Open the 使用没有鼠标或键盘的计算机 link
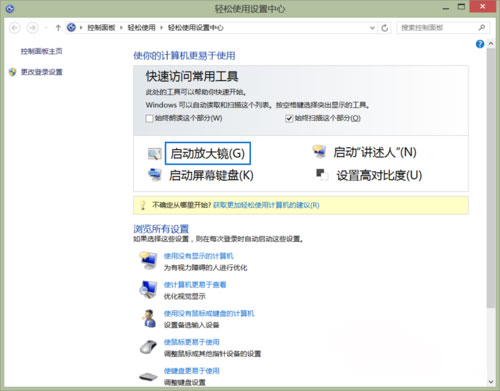The height and width of the screenshot is (391, 500). point(209,313)
